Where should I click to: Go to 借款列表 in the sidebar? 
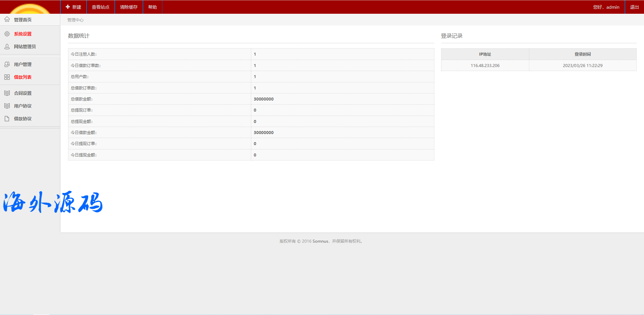(x=23, y=77)
